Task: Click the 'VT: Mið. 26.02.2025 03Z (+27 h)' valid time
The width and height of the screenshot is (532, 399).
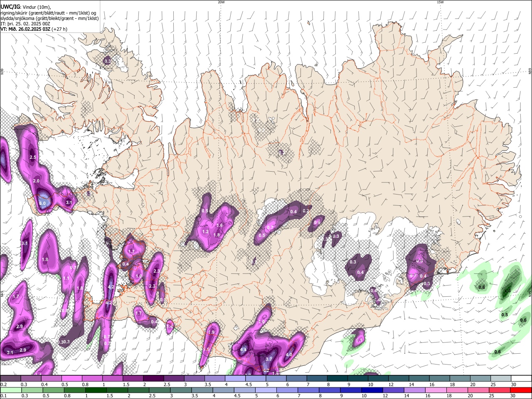Action: (x=34, y=29)
